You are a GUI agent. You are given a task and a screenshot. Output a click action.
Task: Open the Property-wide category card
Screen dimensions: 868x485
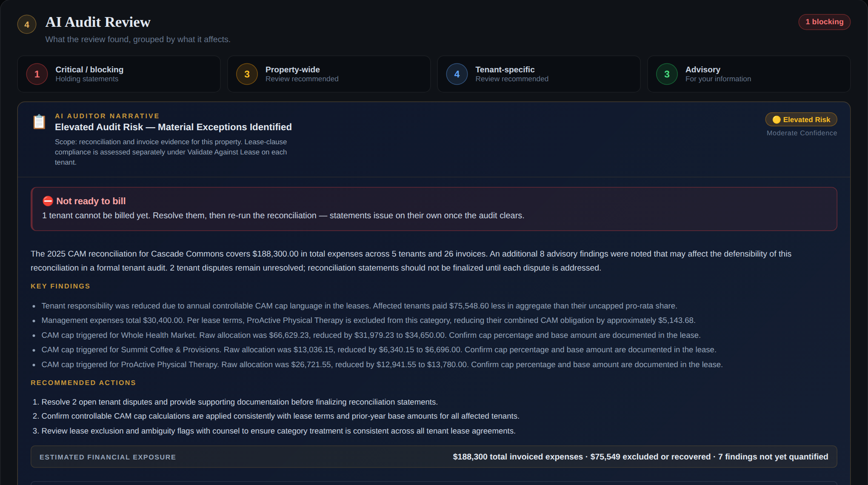[x=329, y=74]
